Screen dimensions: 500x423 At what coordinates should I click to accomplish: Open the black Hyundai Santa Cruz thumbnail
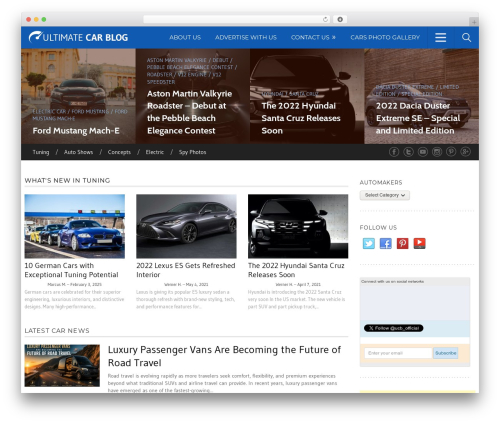click(298, 226)
